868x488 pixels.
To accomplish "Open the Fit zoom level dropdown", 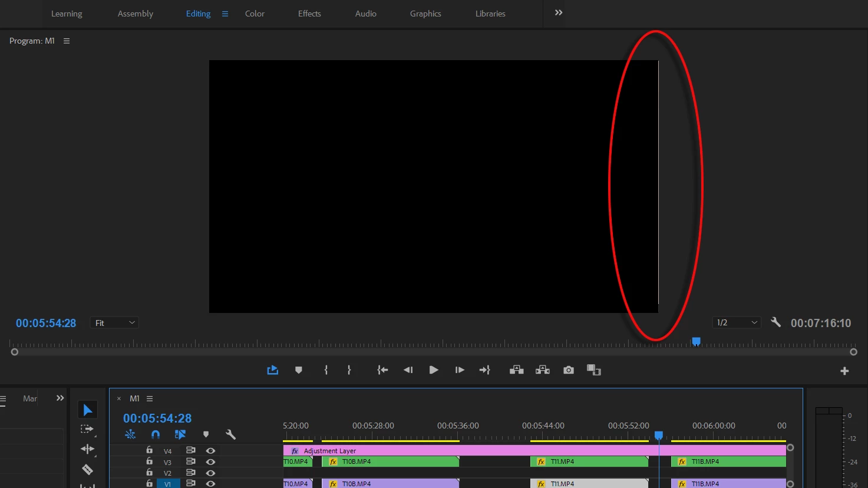I will point(115,323).
